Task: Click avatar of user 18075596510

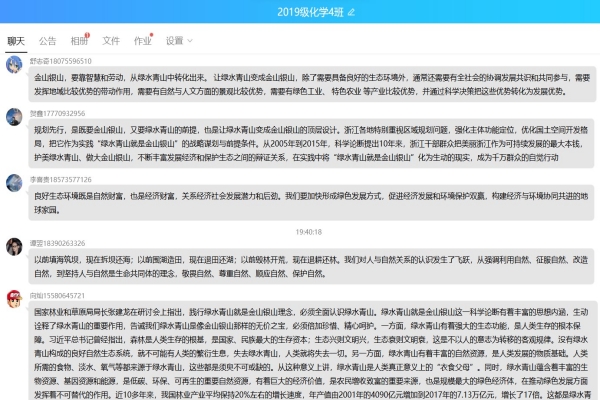Action: tap(14, 64)
